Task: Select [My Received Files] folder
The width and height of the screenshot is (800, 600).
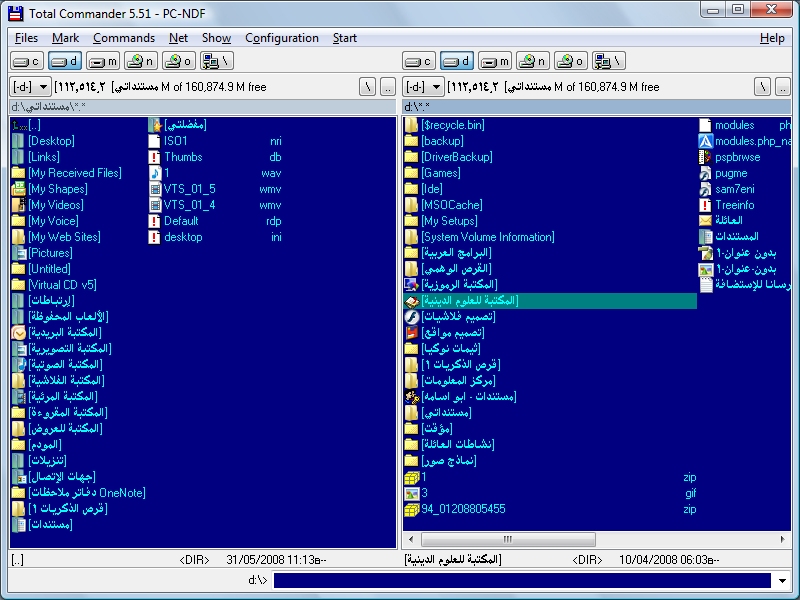Action: pos(67,173)
